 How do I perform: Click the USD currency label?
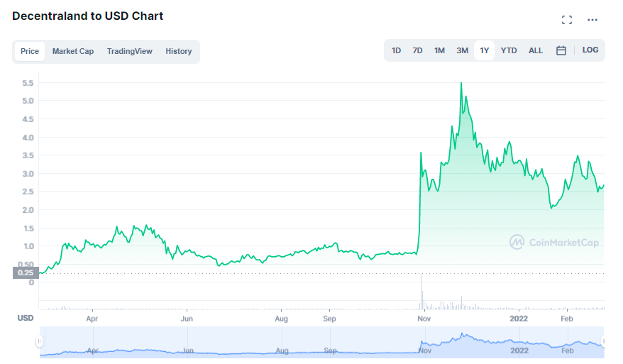[x=26, y=318]
